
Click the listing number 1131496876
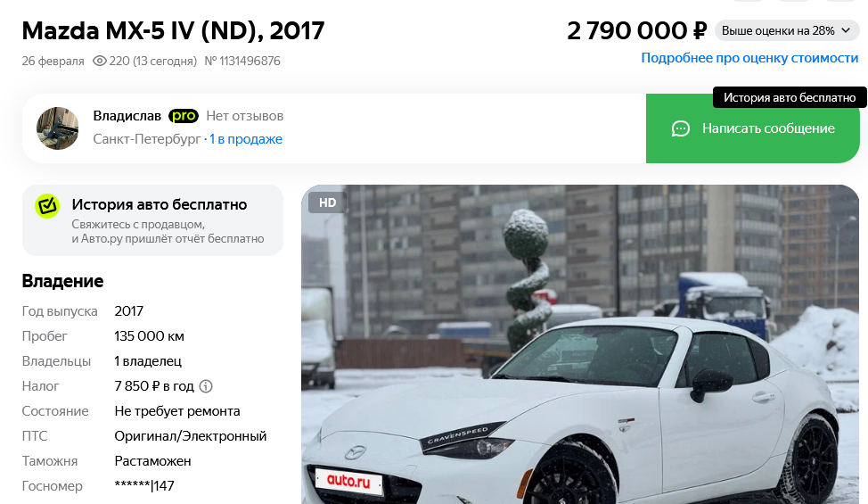[242, 61]
